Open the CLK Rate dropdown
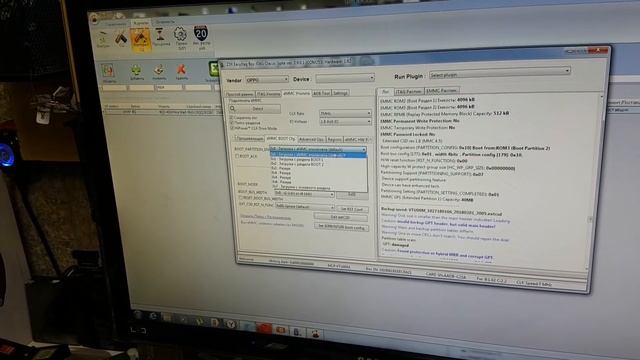The height and width of the screenshot is (360, 640). pyautogui.click(x=345, y=113)
